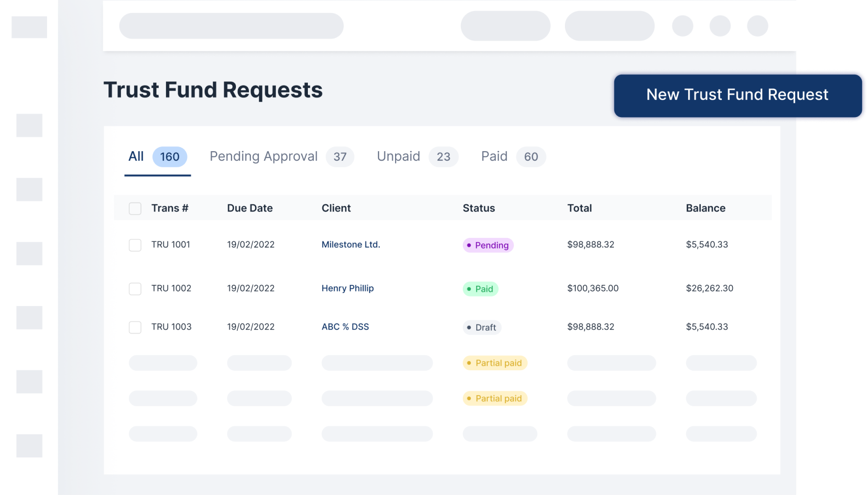Click the rightmost circular avatar icon

757,26
